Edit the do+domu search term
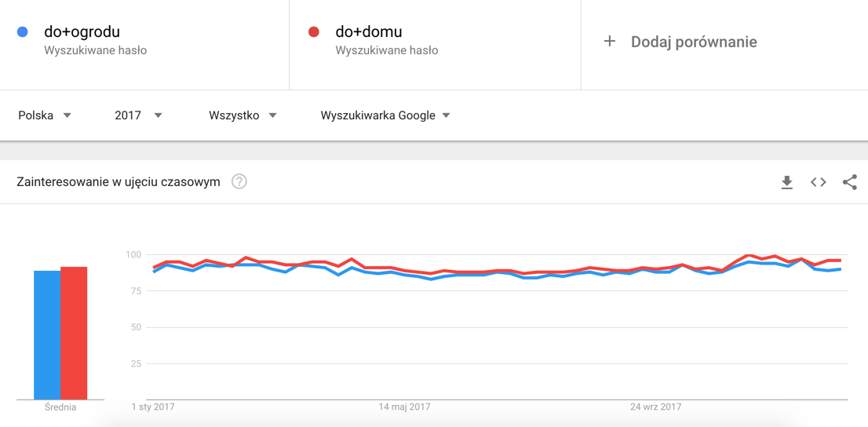 369,32
